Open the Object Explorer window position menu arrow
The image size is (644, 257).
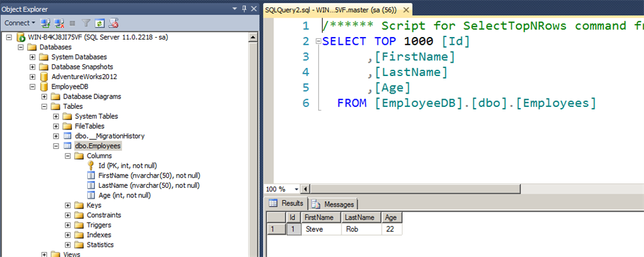point(235,9)
